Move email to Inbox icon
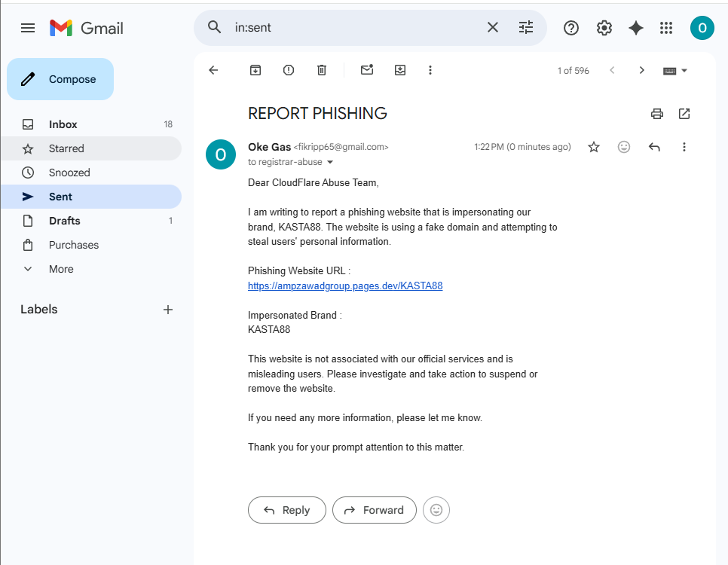 coord(399,70)
